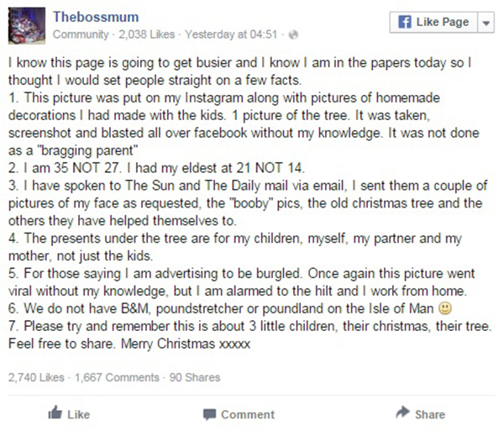Click the Share arrow icon
Screen dimensions: 504x431
402,412
